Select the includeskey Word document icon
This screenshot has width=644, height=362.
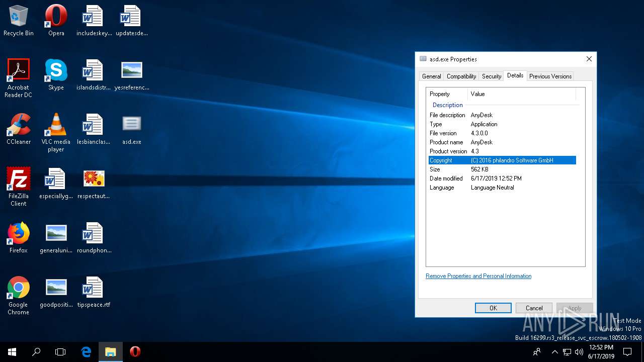click(94, 20)
